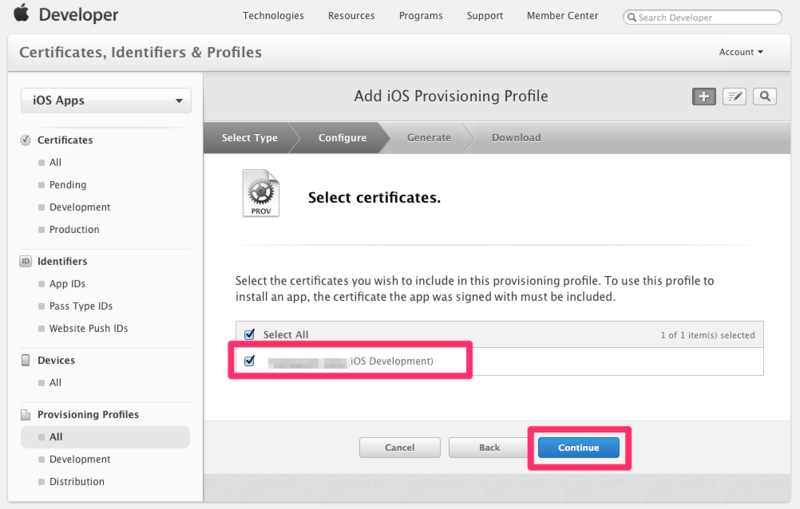Click the iOS Development certificate name
This screenshot has width=800, height=509.
(x=351, y=361)
